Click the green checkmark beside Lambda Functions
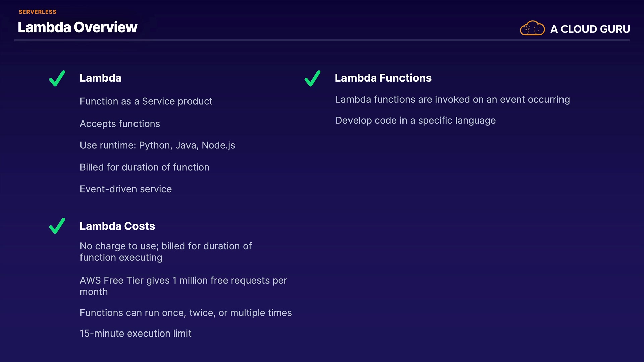644x362 pixels. point(312,79)
